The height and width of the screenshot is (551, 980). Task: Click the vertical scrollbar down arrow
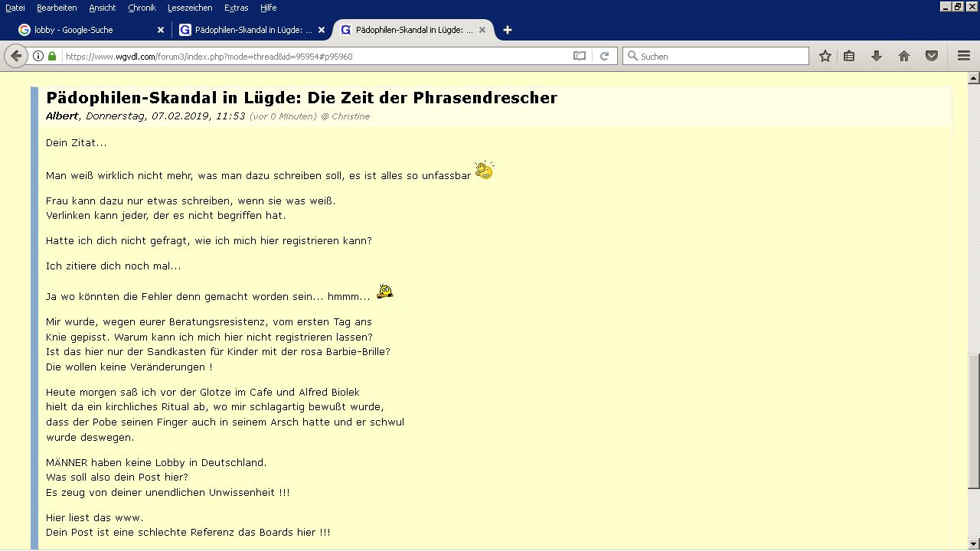(974, 544)
